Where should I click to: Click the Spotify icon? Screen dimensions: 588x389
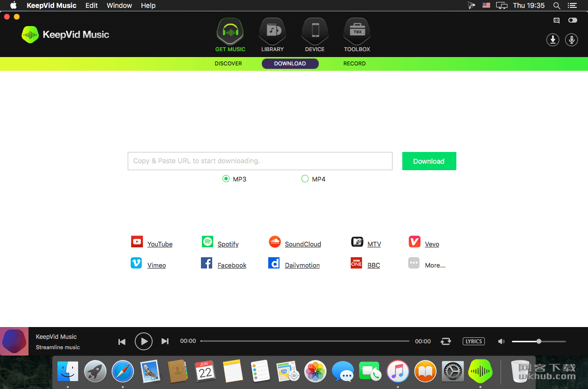pyautogui.click(x=207, y=241)
